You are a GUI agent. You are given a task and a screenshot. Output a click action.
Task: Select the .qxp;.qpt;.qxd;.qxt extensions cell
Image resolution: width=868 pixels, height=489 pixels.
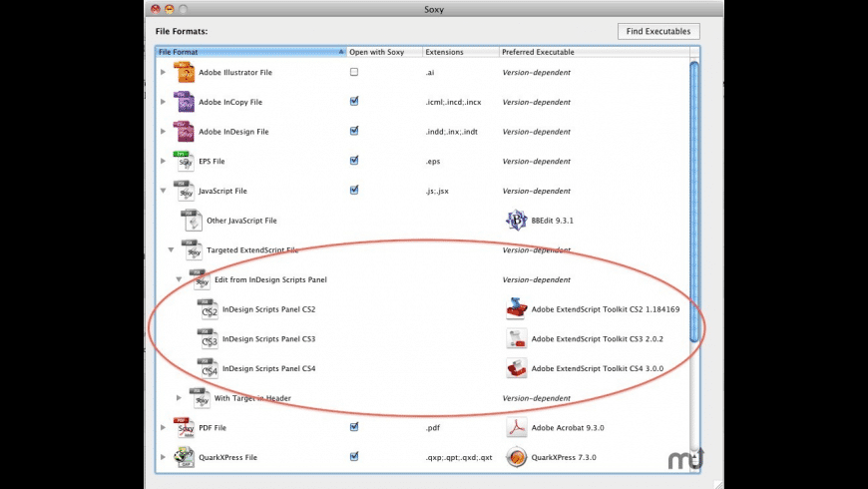click(459, 457)
